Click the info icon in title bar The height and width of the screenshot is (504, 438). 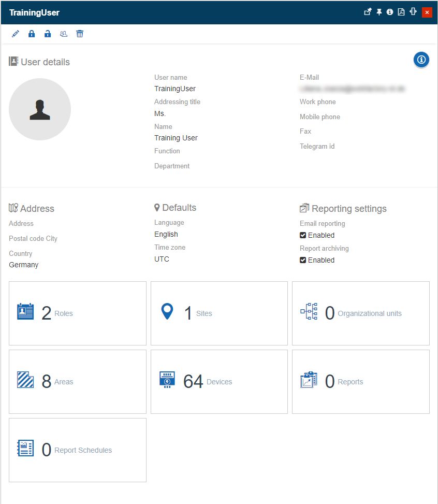(x=390, y=12)
